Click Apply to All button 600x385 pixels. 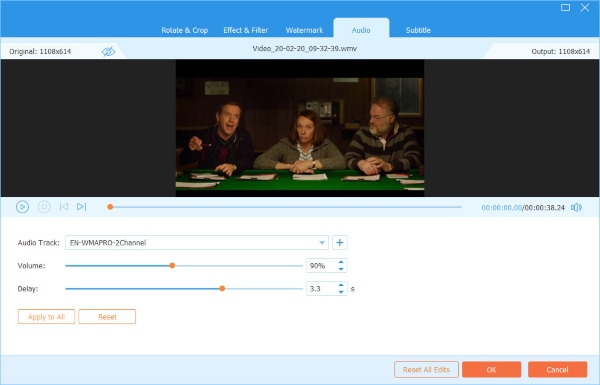coord(46,317)
